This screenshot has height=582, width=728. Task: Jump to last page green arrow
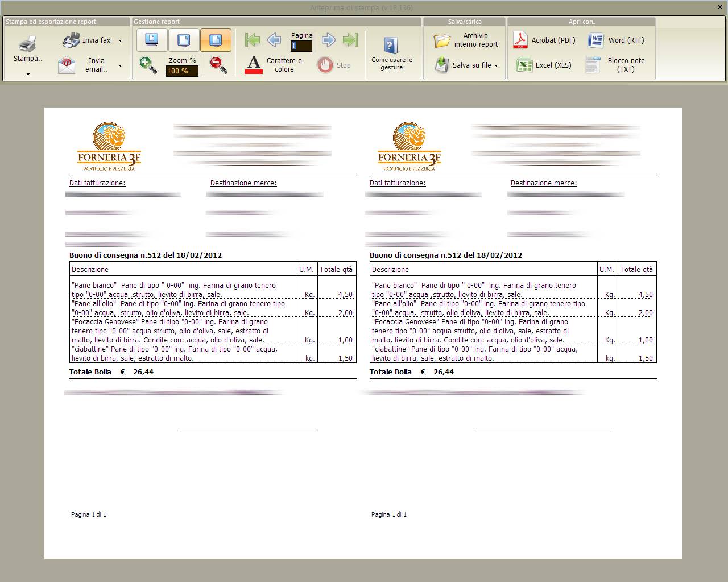point(350,40)
